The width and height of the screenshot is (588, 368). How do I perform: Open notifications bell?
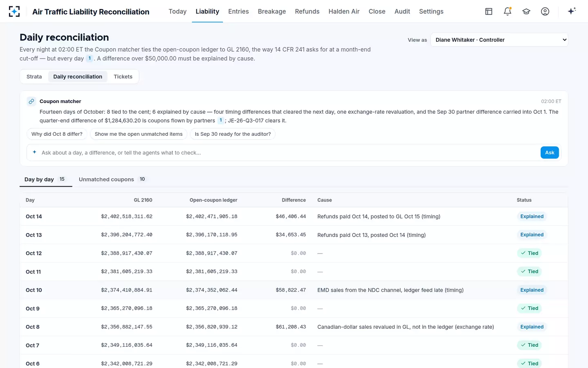point(508,11)
